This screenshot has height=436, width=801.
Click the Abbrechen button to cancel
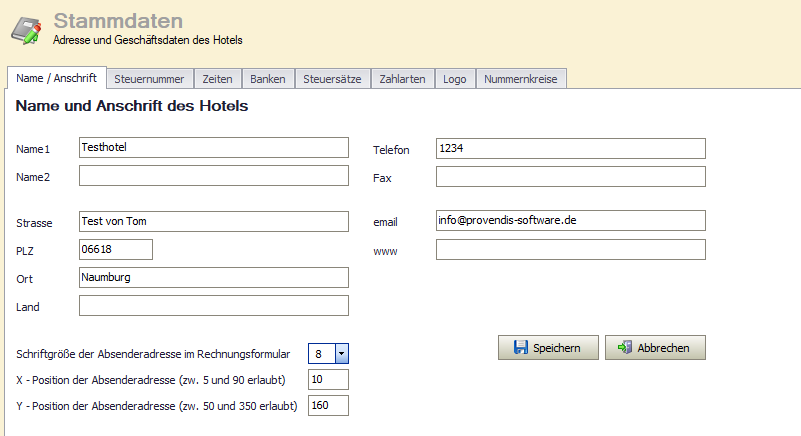[655, 348]
